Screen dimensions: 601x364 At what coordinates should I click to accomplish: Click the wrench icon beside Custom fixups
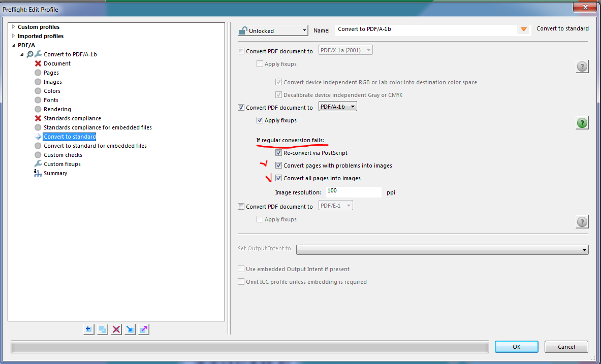[x=38, y=164]
